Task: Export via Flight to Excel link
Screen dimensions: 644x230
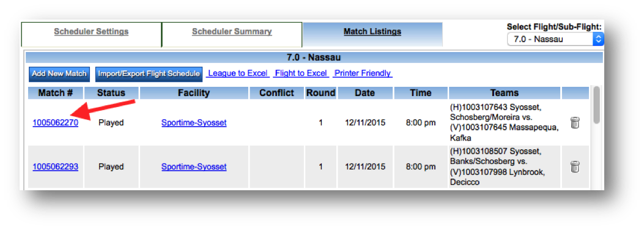Action: point(301,73)
